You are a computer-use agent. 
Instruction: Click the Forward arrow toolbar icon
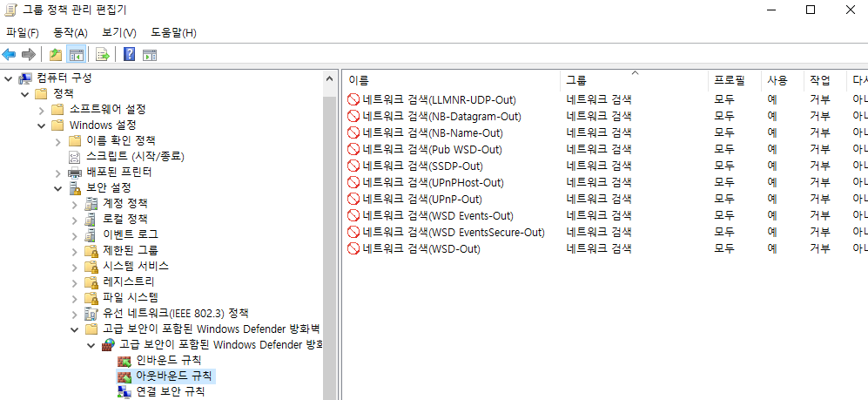[28, 54]
